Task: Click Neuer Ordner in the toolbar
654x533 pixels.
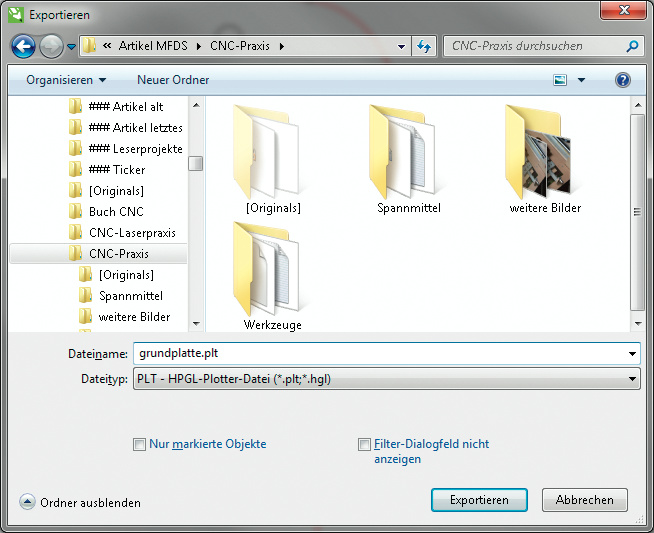Action: point(173,80)
